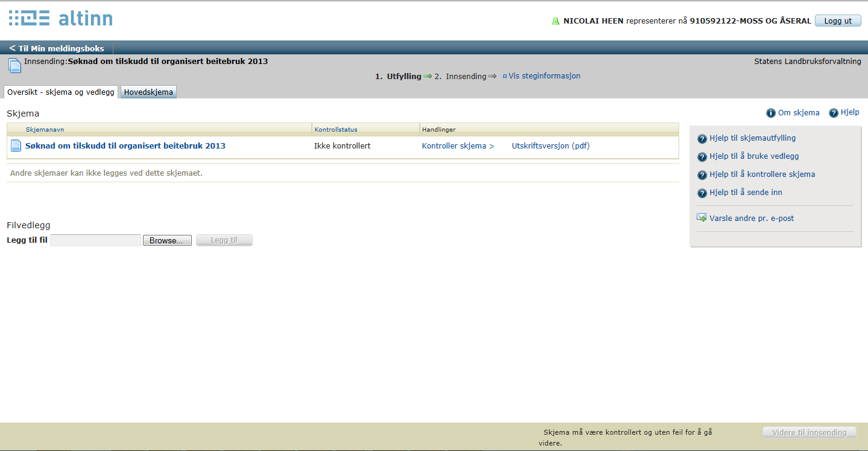Click the gray arrow after the Innsending step

[492, 76]
